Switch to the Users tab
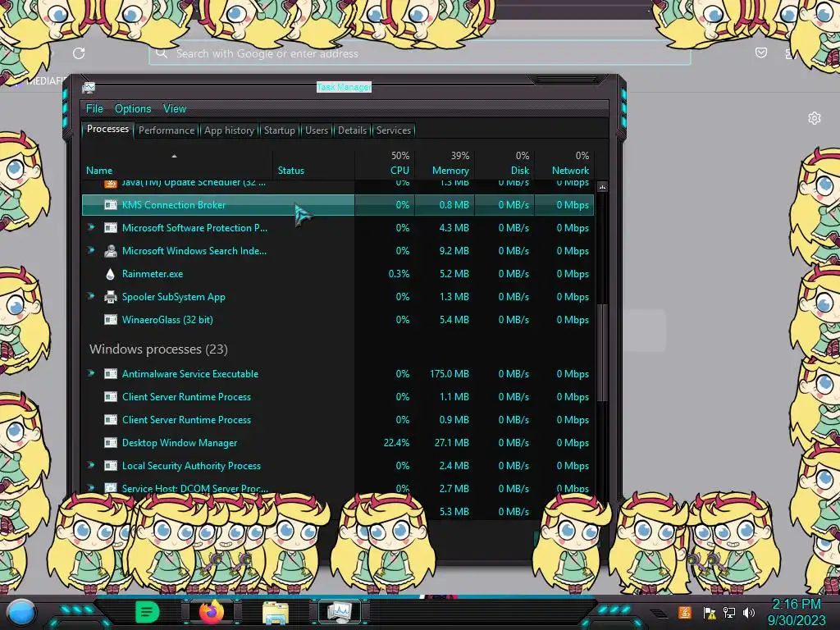The width and height of the screenshot is (840, 630). click(x=317, y=130)
